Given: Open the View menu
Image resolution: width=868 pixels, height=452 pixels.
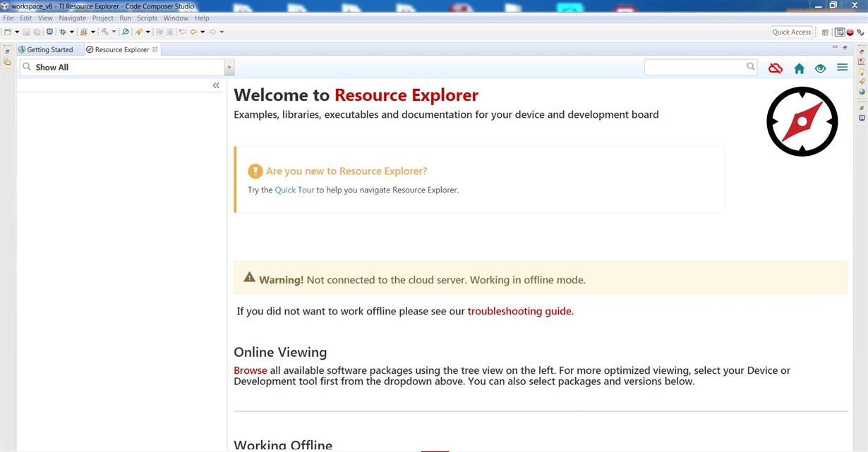Looking at the screenshot, I should (45, 18).
